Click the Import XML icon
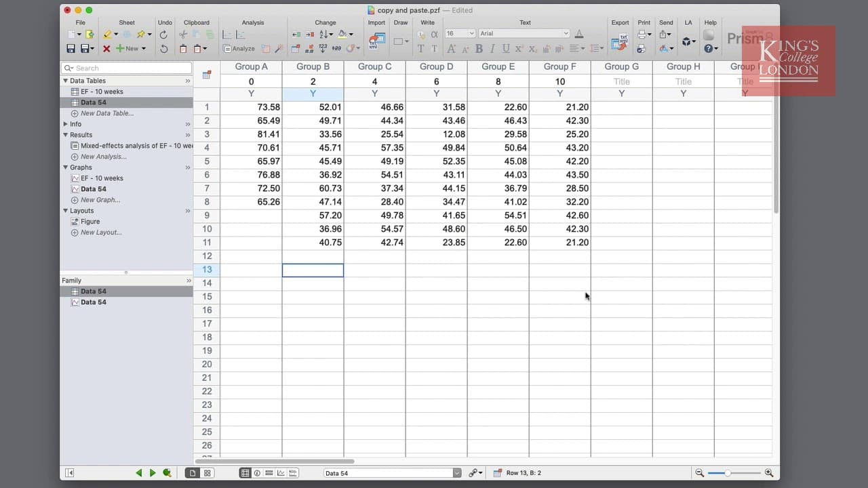Image resolution: width=868 pixels, height=488 pixels. (x=376, y=41)
